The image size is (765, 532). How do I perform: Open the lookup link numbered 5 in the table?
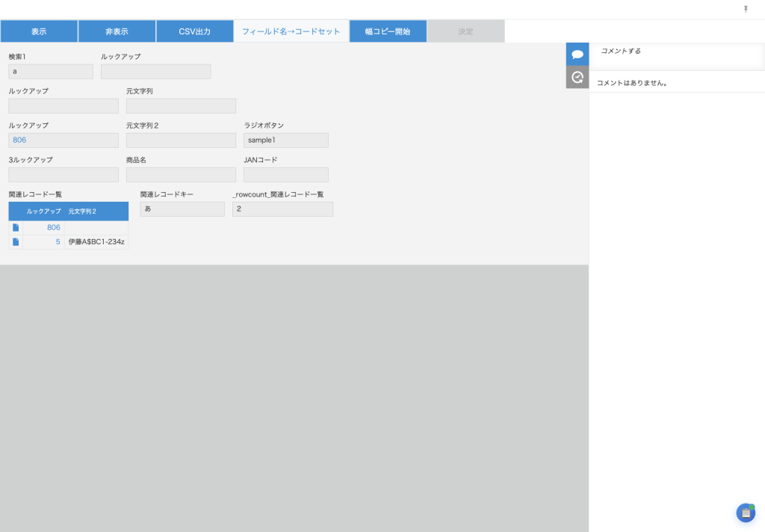pos(58,242)
